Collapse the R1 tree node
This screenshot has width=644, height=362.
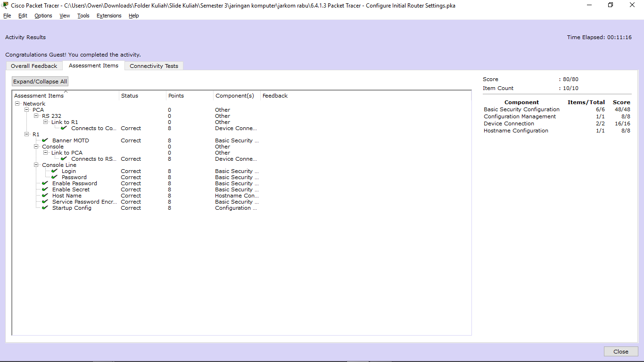pyautogui.click(x=27, y=134)
